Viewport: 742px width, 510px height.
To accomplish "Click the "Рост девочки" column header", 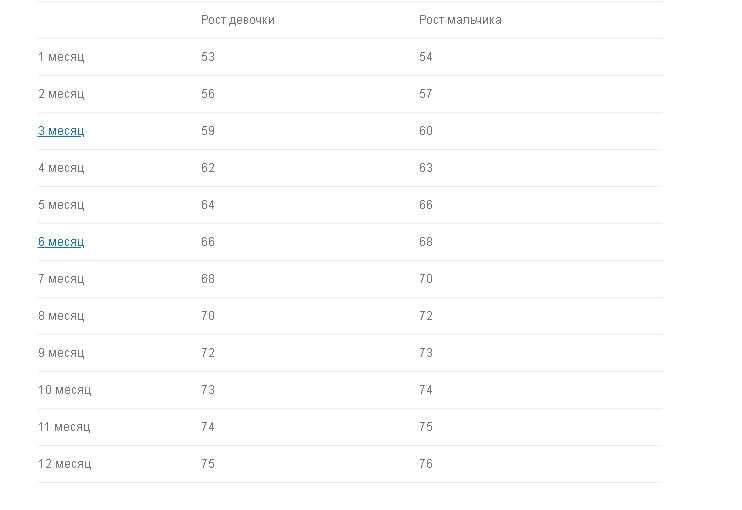I will coord(238,20).
